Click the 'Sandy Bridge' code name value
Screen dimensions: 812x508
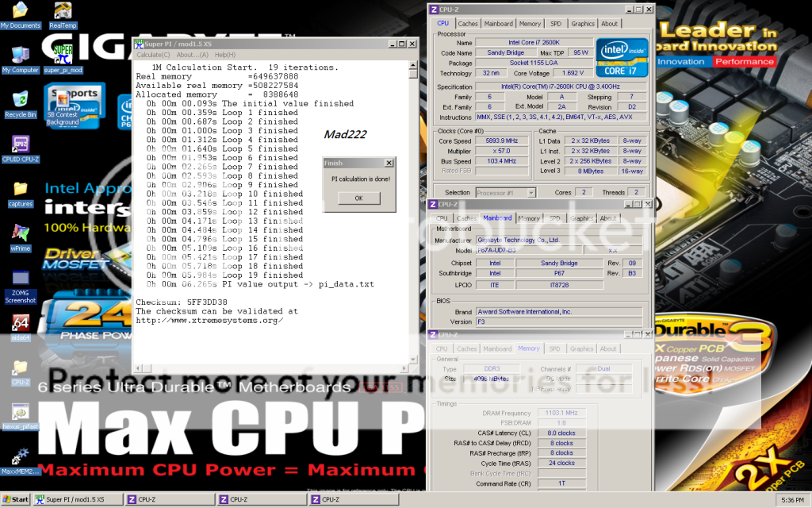click(x=505, y=53)
